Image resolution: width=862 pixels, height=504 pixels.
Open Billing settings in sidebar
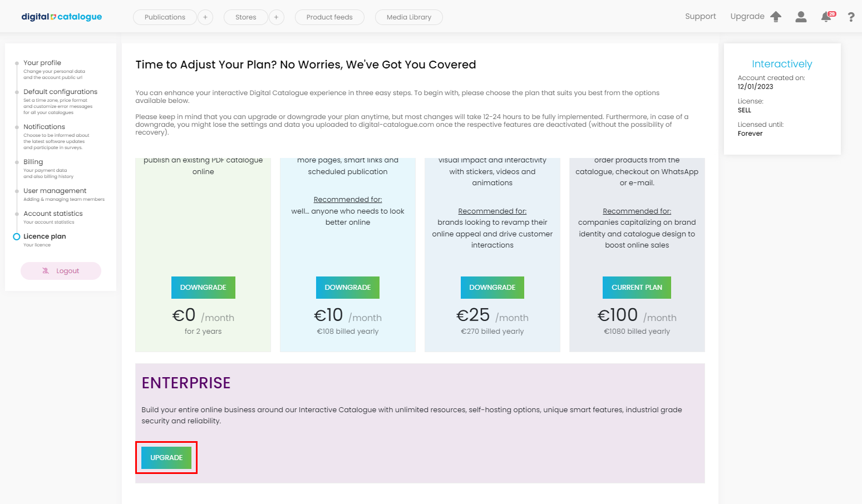(33, 162)
